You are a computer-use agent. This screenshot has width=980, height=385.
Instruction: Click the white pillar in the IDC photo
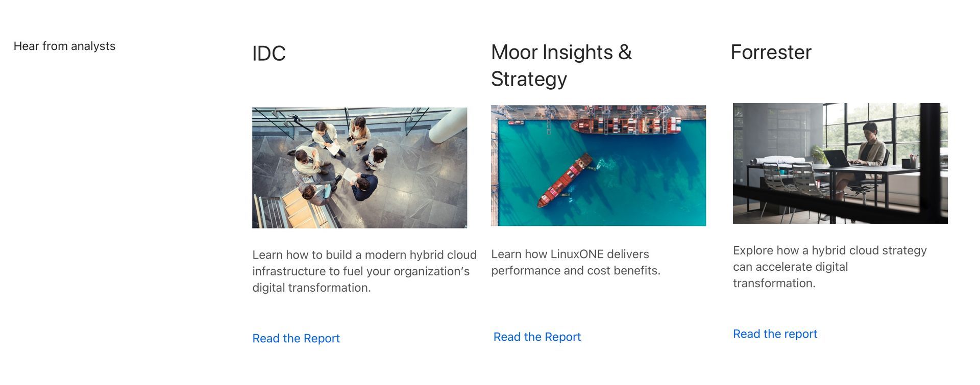click(x=448, y=125)
